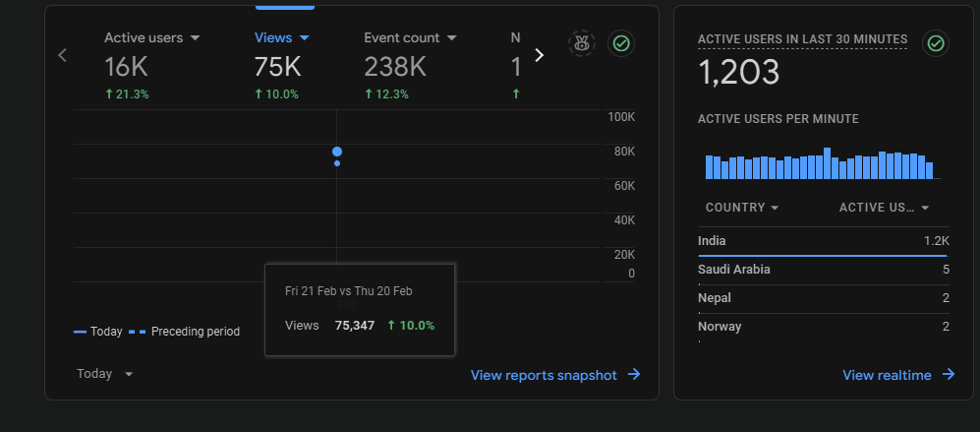Open the Event count metric dropdown

(x=452, y=38)
